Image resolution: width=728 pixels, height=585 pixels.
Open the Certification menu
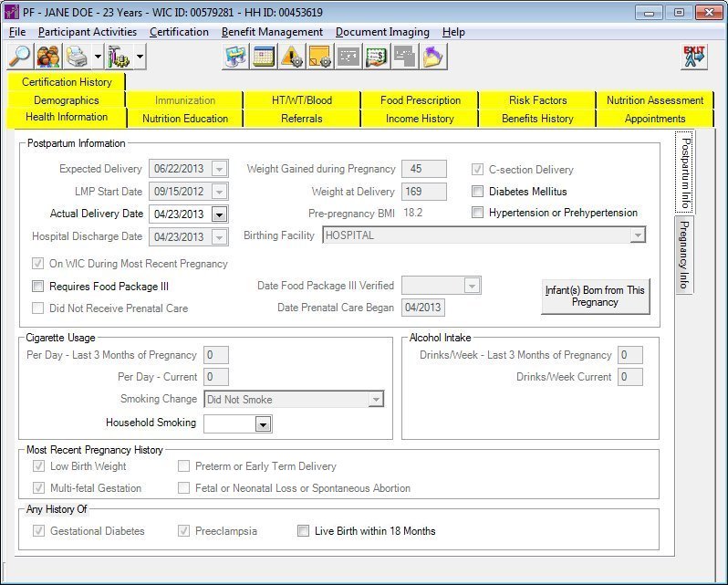pyautogui.click(x=179, y=32)
